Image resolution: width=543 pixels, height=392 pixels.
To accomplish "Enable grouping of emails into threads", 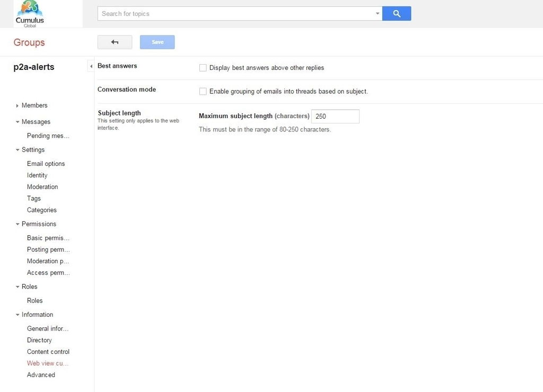I will 203,91.
